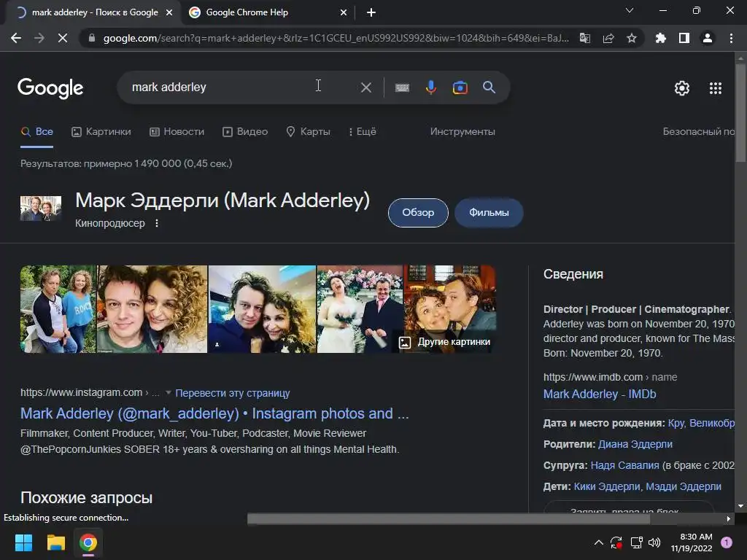The width and height of the screenshot is (747, 560).
Task: Open the Кики Эддерли link
Action: coord(606,486)
